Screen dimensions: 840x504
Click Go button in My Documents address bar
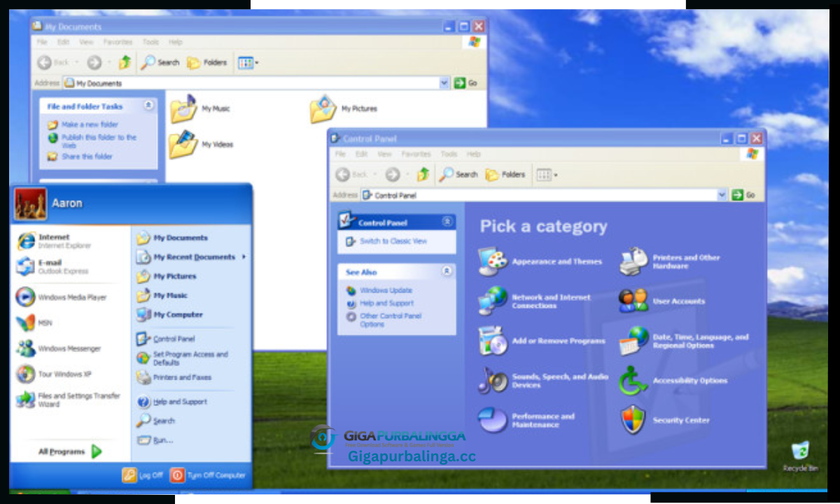465,83
